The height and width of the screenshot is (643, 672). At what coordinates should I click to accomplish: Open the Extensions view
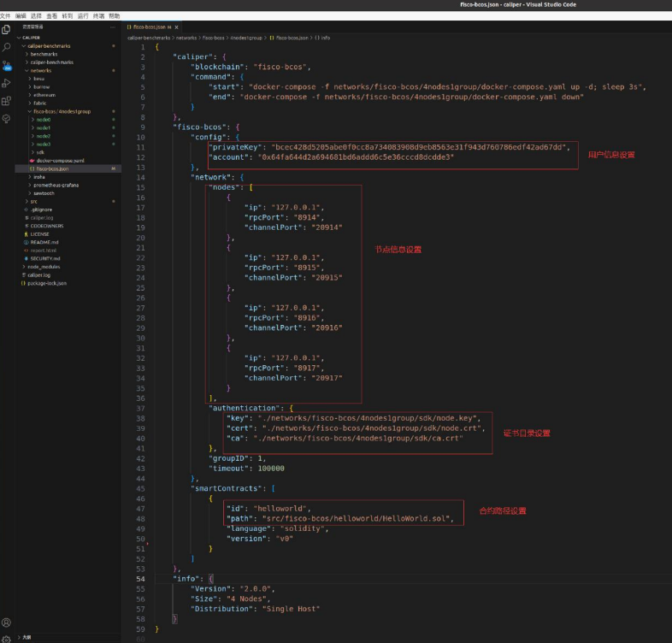pos(7,101)
